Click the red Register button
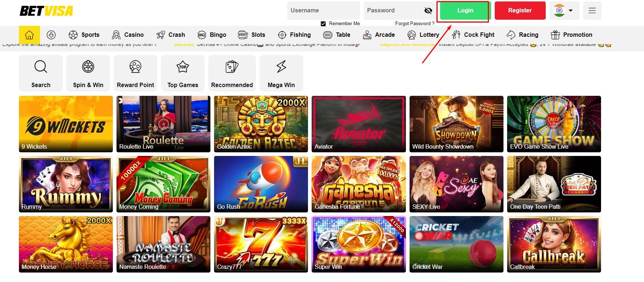The height and width of the screenshot is (282, 644). [520, 11]
